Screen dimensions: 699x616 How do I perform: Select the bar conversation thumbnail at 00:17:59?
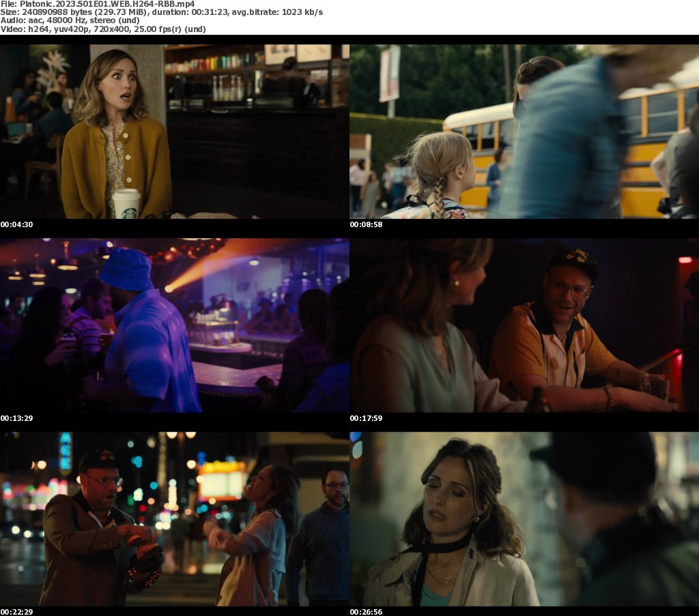[524, 325]
